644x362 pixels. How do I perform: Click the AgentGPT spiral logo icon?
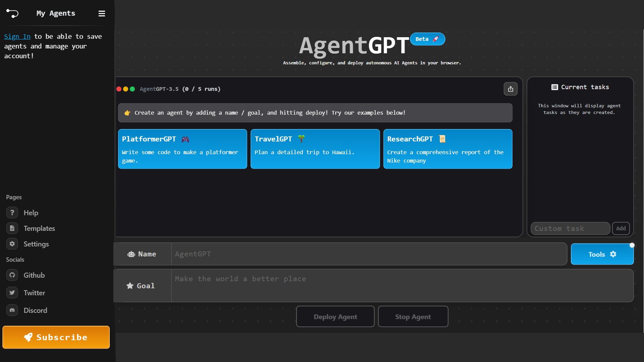point(12,13)
